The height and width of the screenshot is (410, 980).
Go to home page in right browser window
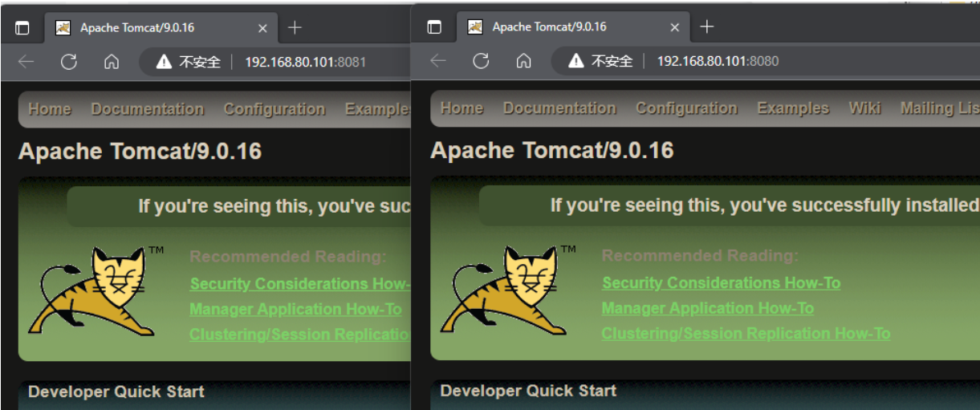coord(523,61)
